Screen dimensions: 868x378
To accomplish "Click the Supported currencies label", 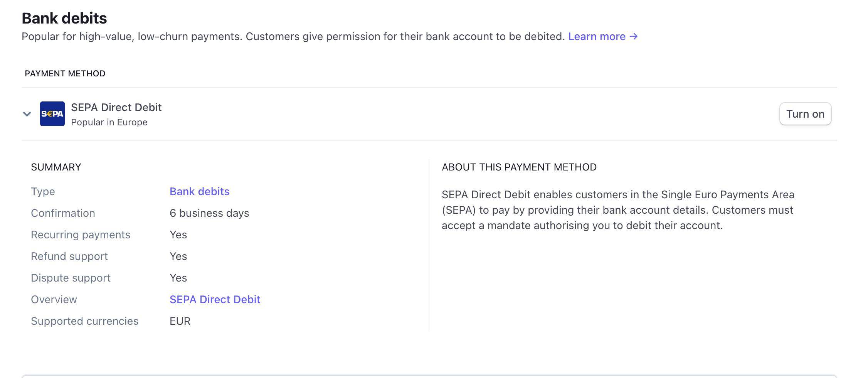I will (84, 321).
